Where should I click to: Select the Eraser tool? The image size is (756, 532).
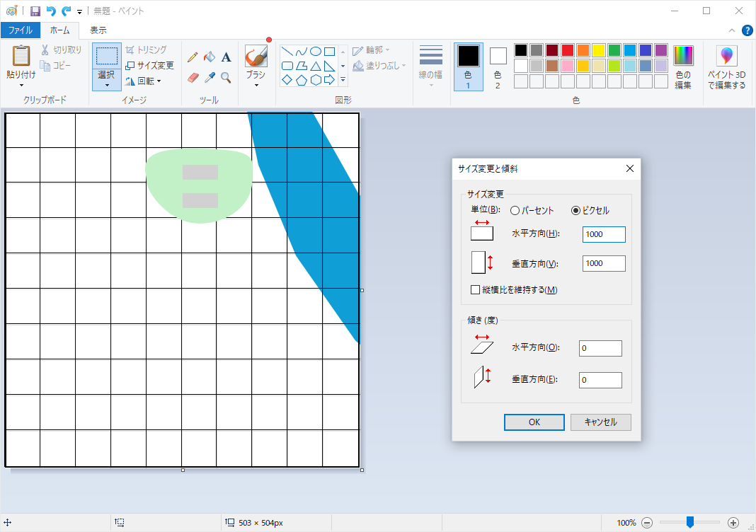(193, 77)
